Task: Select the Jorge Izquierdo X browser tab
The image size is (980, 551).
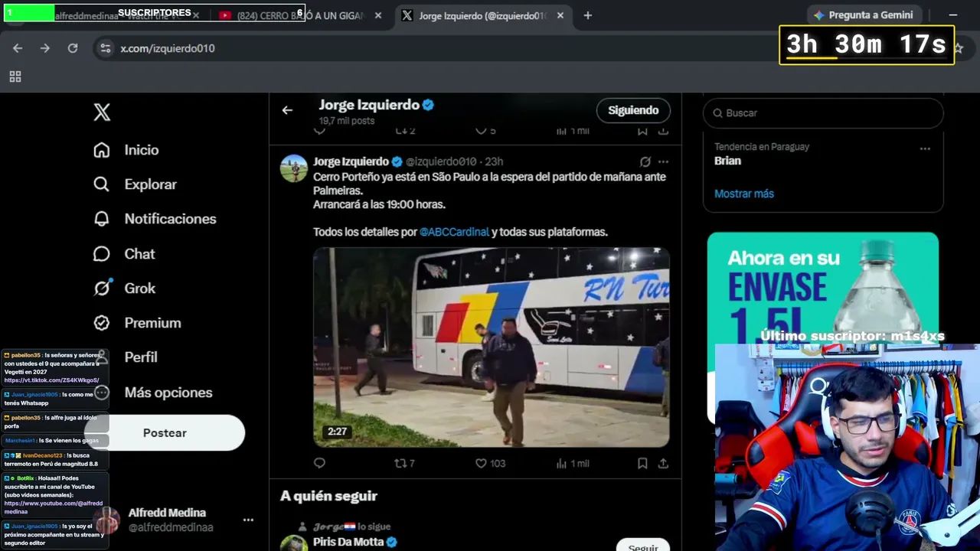Action: 482,15
